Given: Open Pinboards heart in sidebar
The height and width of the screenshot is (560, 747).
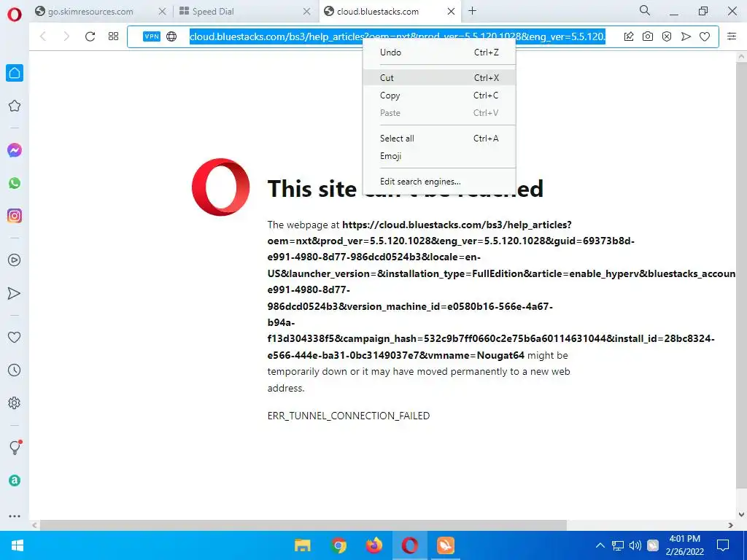Looking at the screenshot, I should coord(15,337).
